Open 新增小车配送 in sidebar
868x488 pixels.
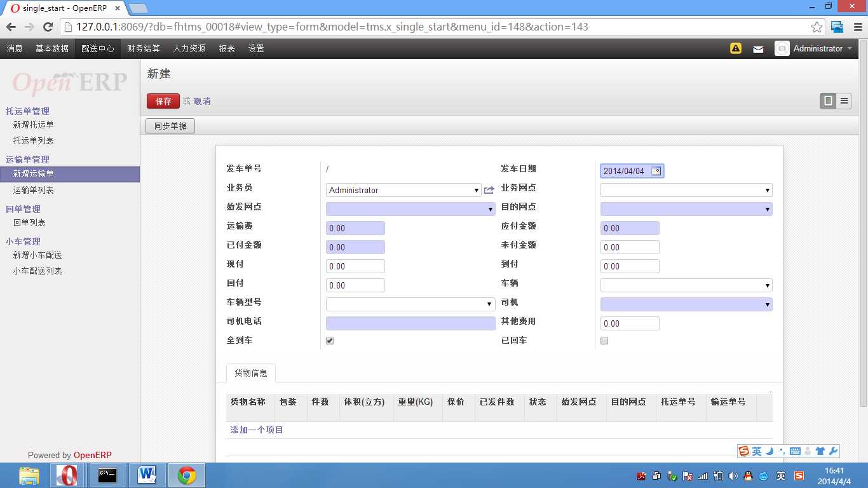coord(37,255)
